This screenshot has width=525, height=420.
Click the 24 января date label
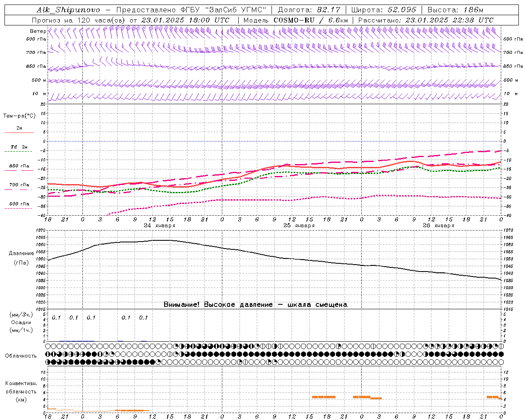[x=160, y=226]
